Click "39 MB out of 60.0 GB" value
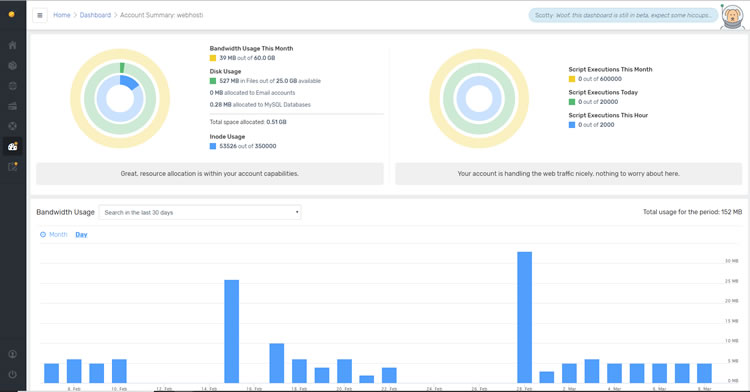The height and width of the screenshot is (392, 750). tap(247, 58)
